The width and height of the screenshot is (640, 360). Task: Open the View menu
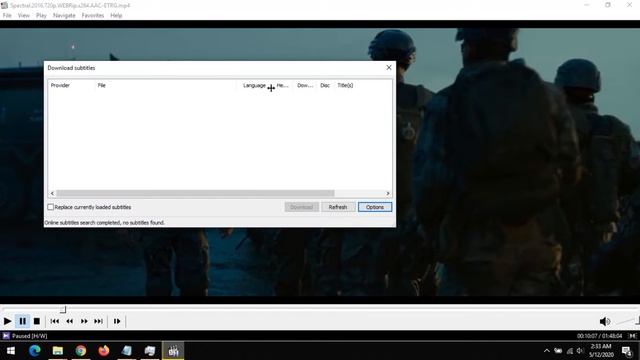(24, 16)
